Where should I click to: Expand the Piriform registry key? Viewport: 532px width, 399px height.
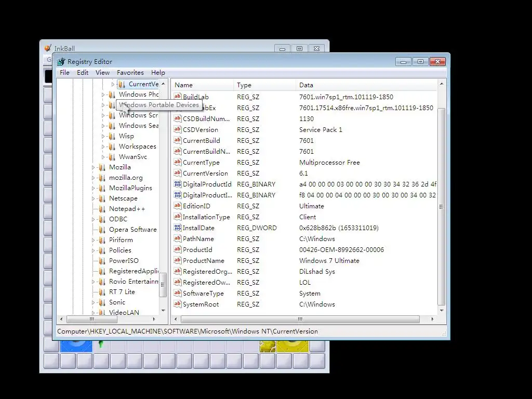pyautogui.click(x=94, y=240)
